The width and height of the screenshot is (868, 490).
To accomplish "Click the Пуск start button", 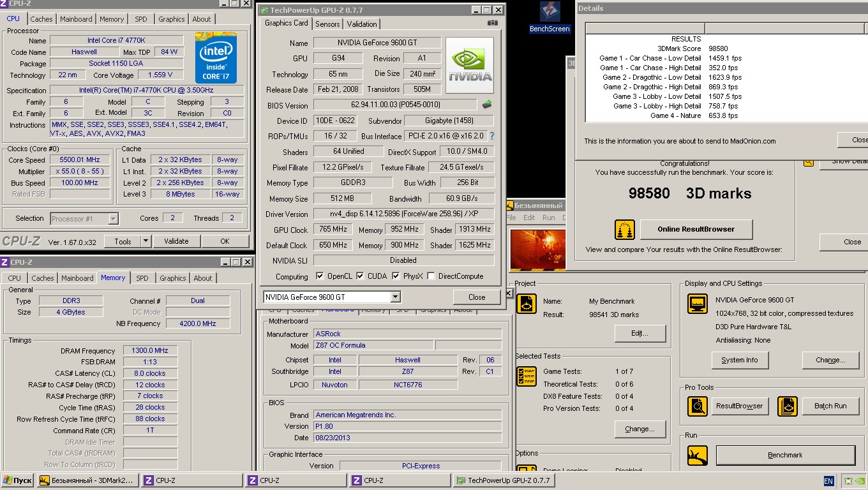I will (18, 480).
